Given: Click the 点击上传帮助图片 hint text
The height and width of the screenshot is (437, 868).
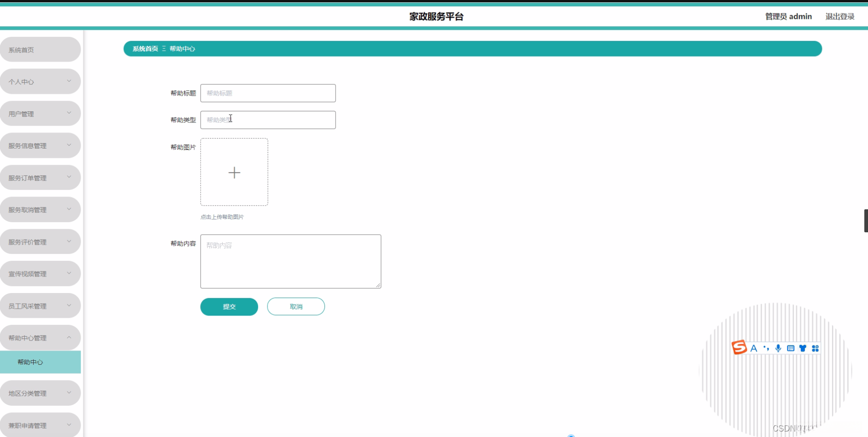Looking at the screenshot, I should point(222,217).
